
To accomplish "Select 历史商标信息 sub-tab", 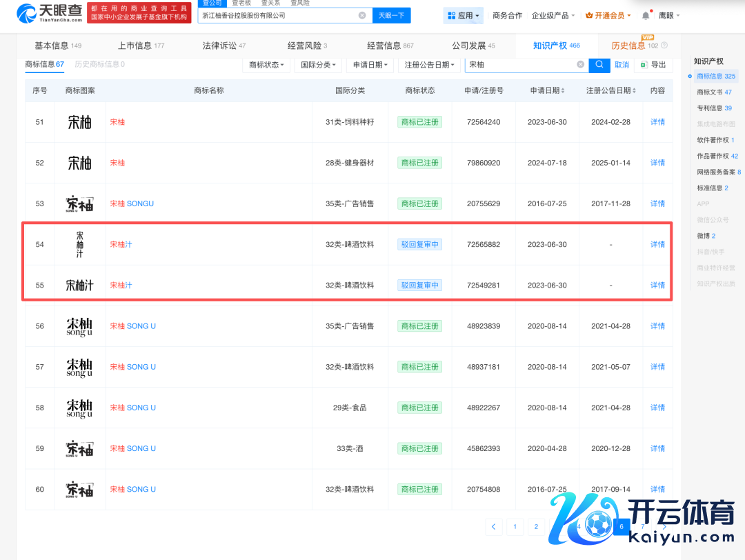I will point(99,64).
